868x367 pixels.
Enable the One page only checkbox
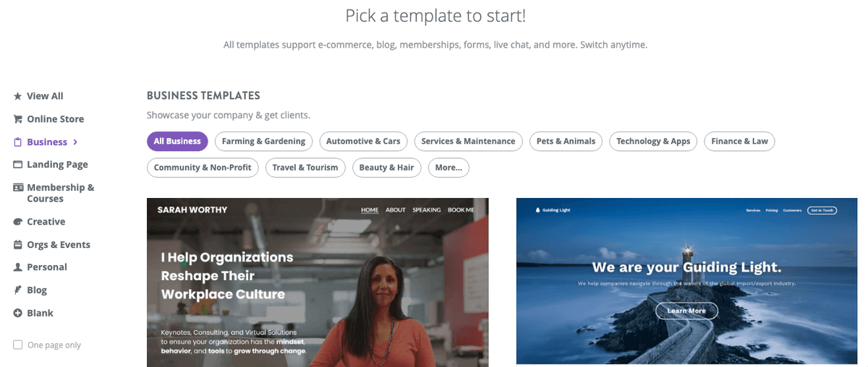[17, 345]
